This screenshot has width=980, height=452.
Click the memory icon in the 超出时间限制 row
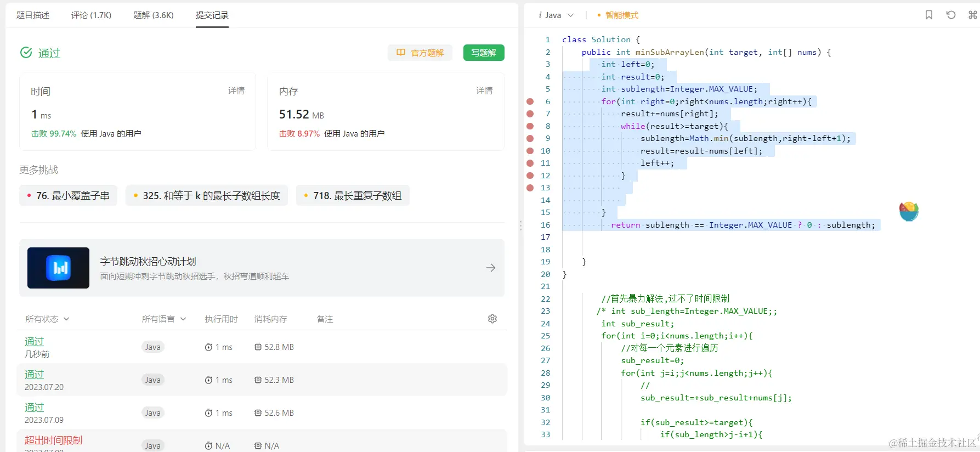(x=258, y=446)
